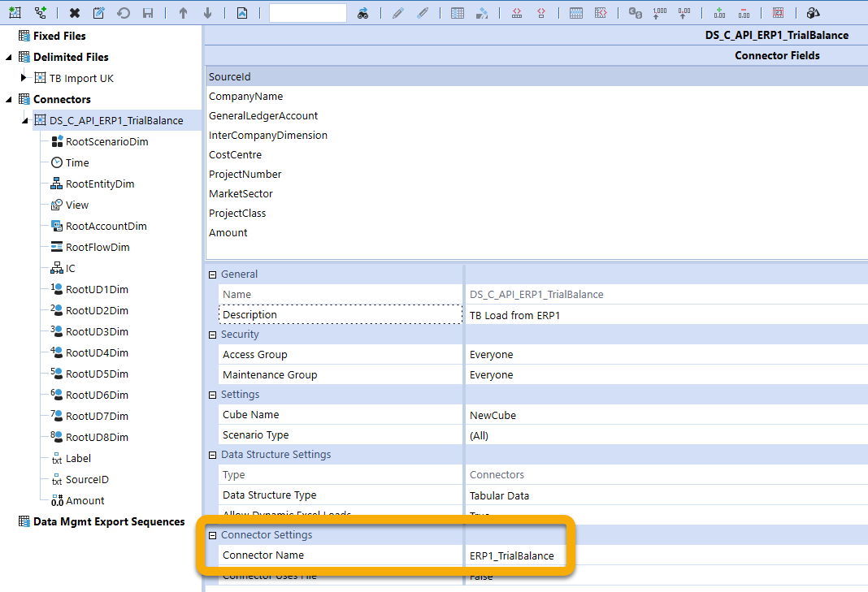Click the dotted grid with red brackets icon
Image resolution: width=868 pixels, height=592 pixels.
pos(601,13)
